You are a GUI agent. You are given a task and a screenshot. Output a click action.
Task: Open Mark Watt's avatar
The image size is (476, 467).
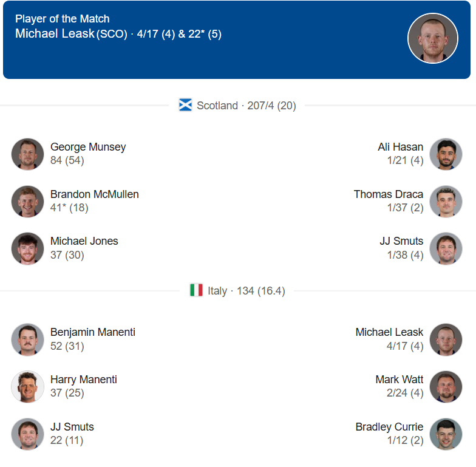pyautogui.click(x=446, y=387)
